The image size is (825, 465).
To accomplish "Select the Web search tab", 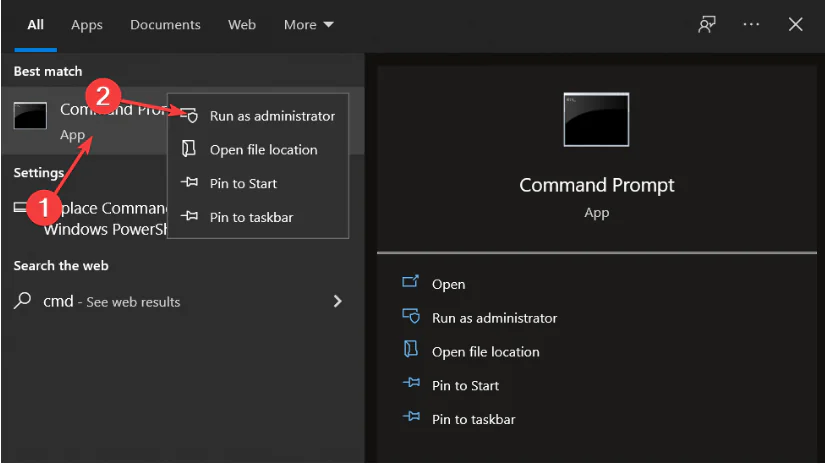I will click(242, 25).
